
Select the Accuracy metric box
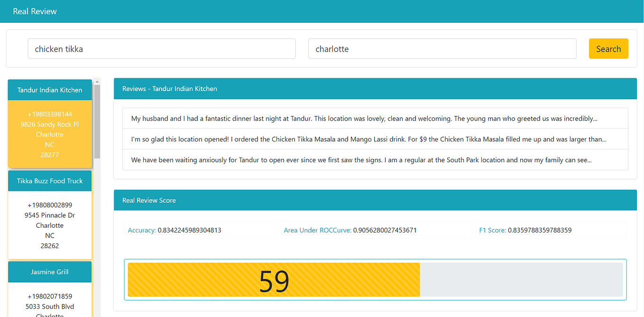point(200,229)
